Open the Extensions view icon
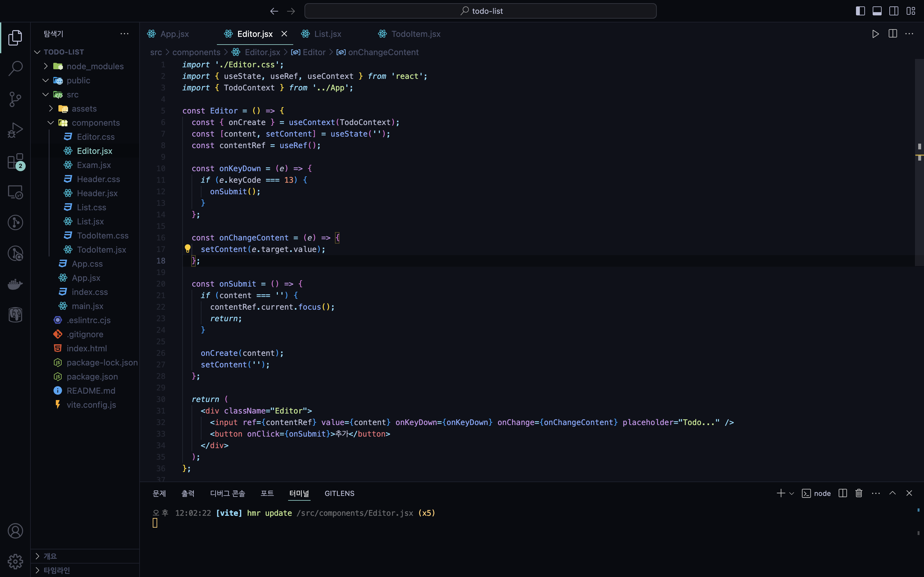The width and height of the screenshot is (924, 577). (15, 162)
